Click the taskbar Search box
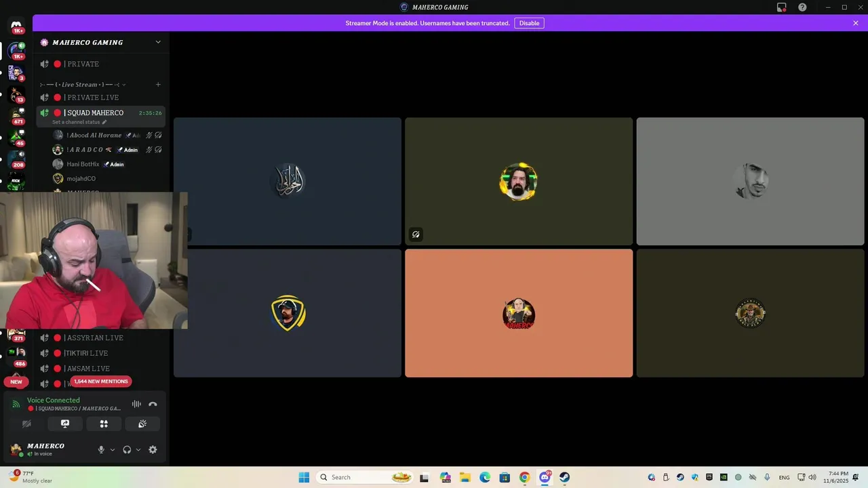 click(366, 477)
